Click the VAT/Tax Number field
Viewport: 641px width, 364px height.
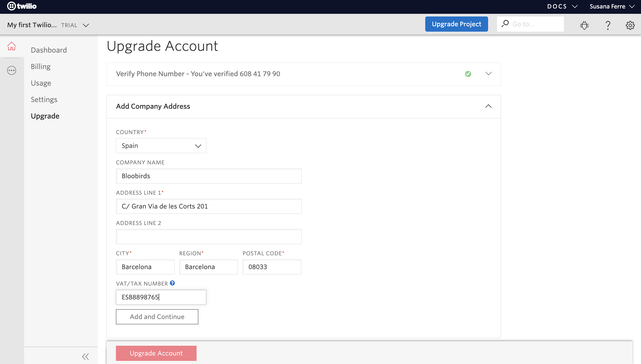[161, 297]
